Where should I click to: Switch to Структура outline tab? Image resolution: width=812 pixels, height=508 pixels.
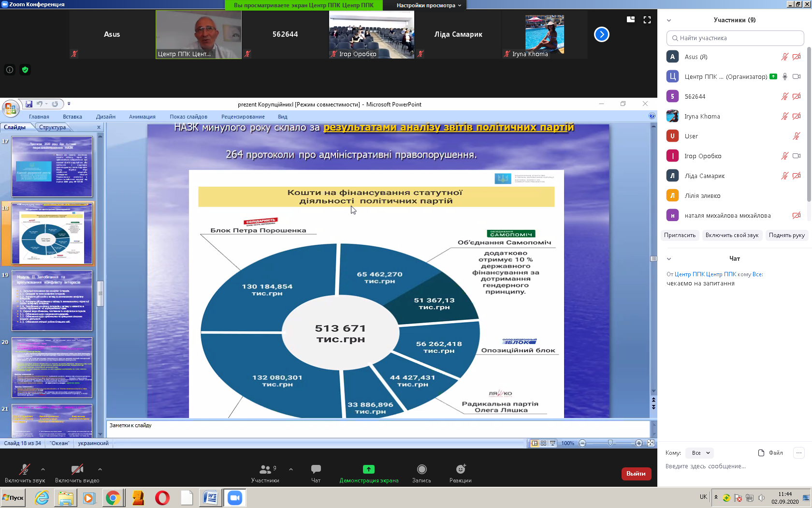coord(53,127)
